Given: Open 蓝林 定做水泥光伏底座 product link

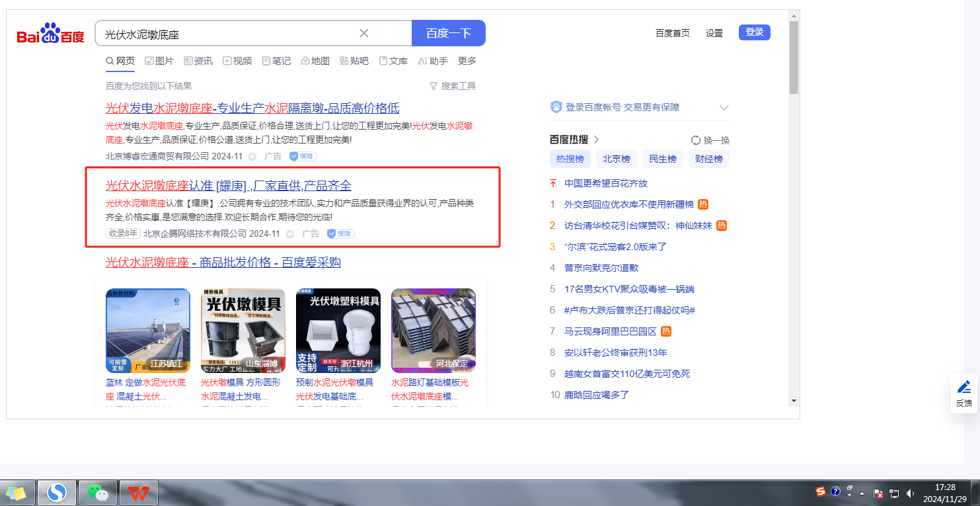Looking at the screenshot, I should point(146,390).
